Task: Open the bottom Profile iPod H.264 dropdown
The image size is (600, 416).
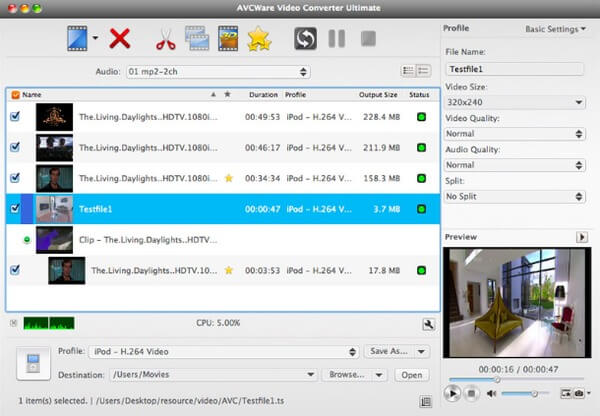Action: (x=224, y=352)
